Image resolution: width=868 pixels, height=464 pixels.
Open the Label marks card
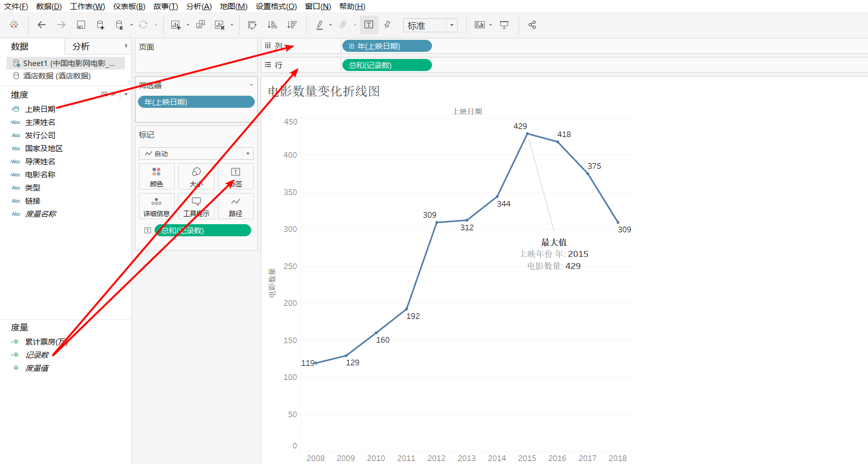coord(236,176)
